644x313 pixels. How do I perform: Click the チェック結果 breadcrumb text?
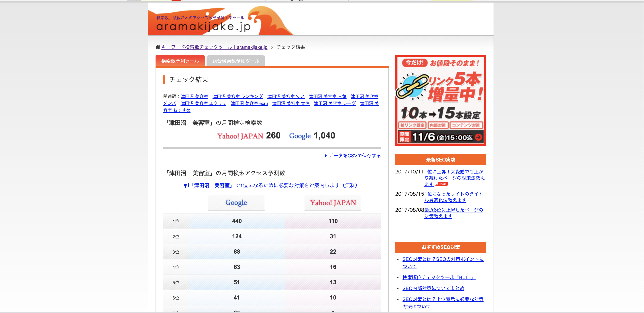290,47
